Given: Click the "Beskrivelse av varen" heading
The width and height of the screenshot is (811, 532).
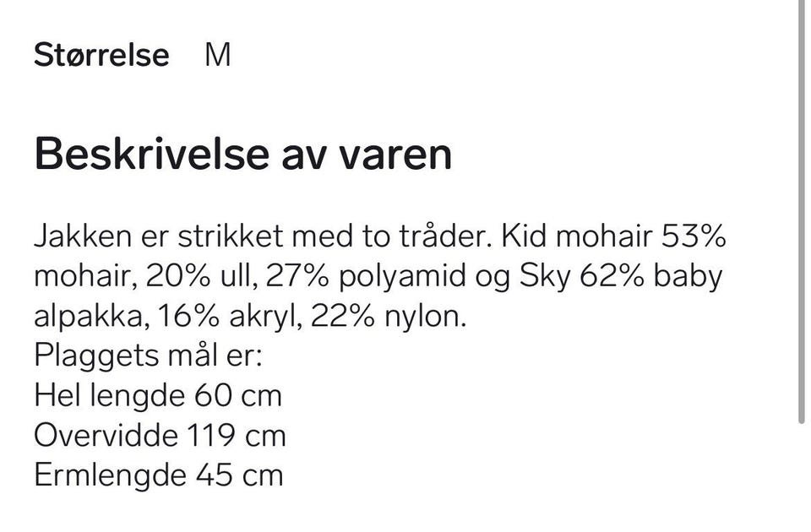Looking at the screenshot, I should pyautogui.click(x=243, y=155).
